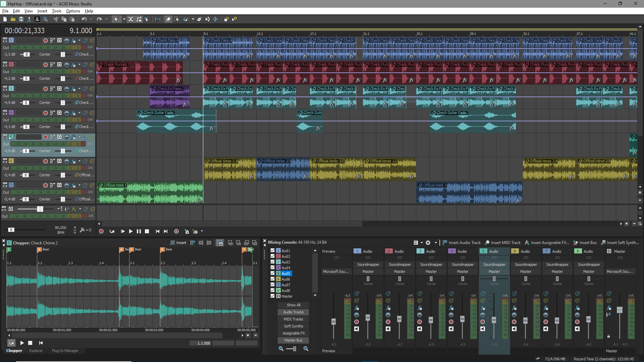Switch to the Explorer tab
The height and width of the screenshot is (362, 644).
tap(36, 351)
